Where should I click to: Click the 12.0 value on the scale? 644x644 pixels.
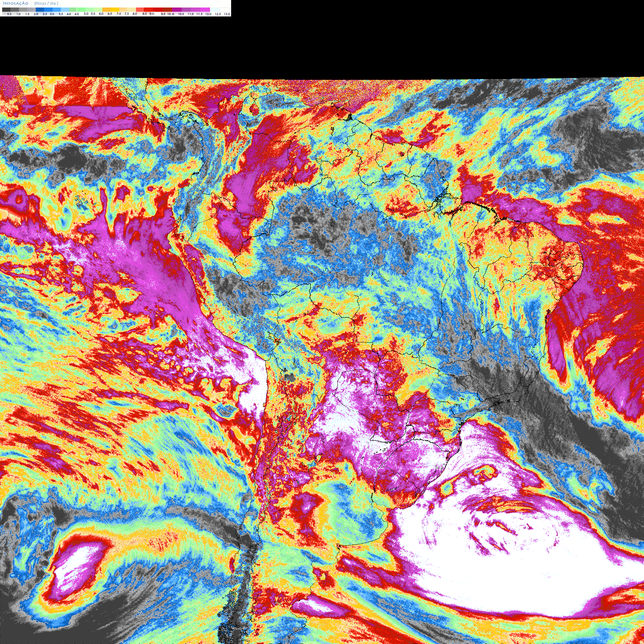click(x=208, y=14)
